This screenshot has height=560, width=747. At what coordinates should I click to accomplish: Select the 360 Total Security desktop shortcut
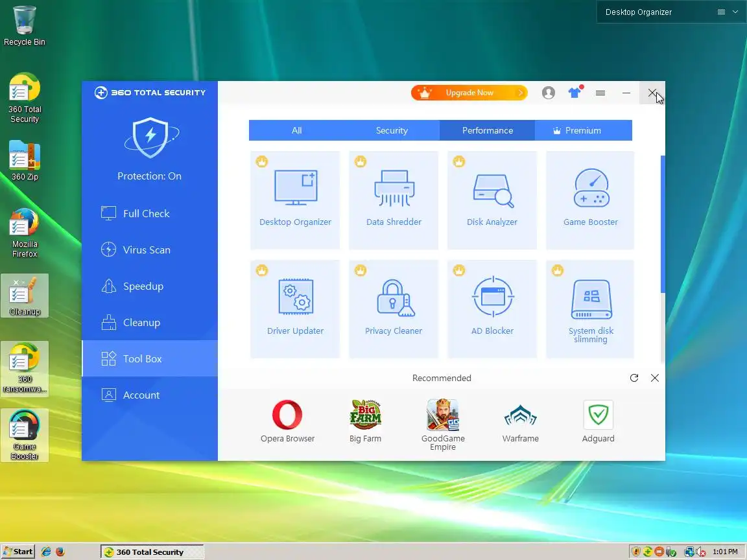(x=24, y=98)
